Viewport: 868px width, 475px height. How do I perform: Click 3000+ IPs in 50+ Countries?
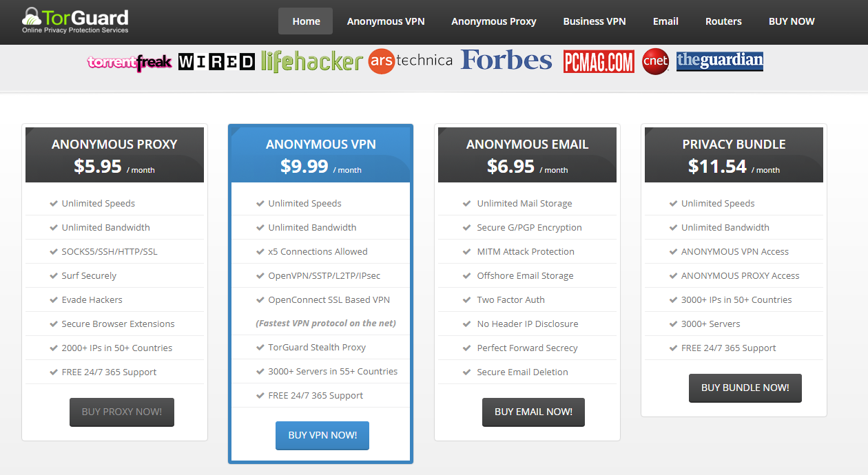pos(736,299)
